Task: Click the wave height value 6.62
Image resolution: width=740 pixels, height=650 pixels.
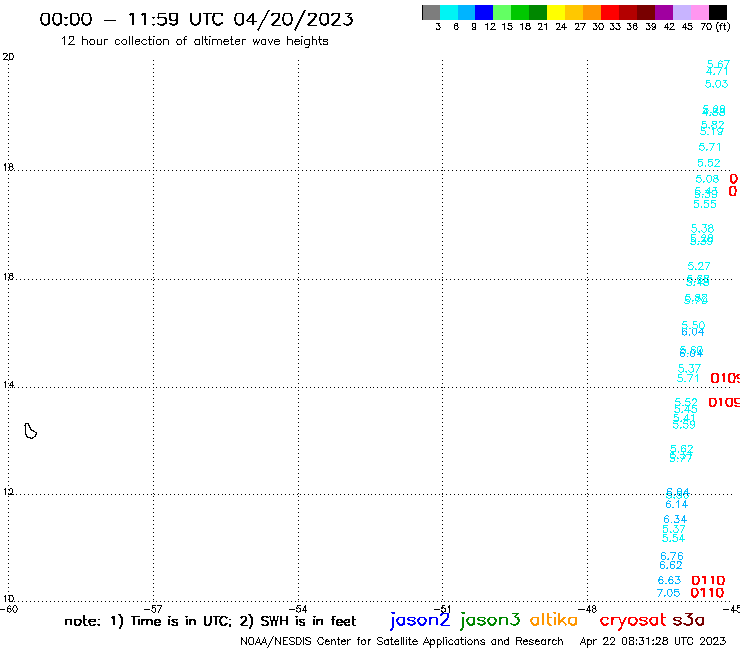Action: click(671, 565)
